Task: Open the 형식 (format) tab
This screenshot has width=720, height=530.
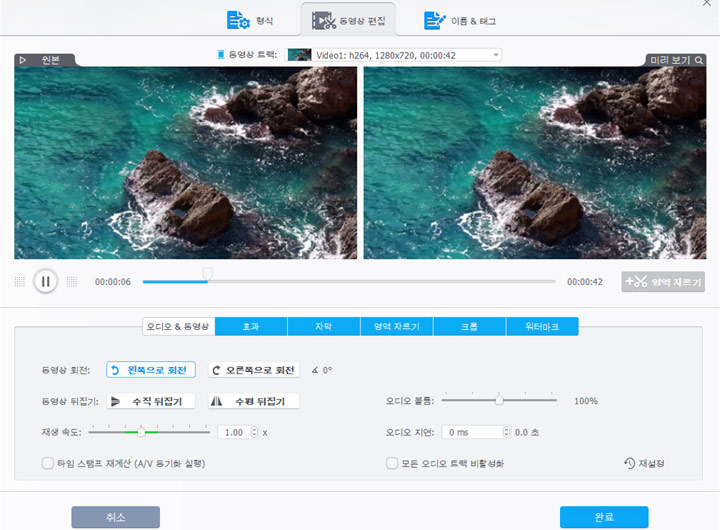Action: click(250, 21)
